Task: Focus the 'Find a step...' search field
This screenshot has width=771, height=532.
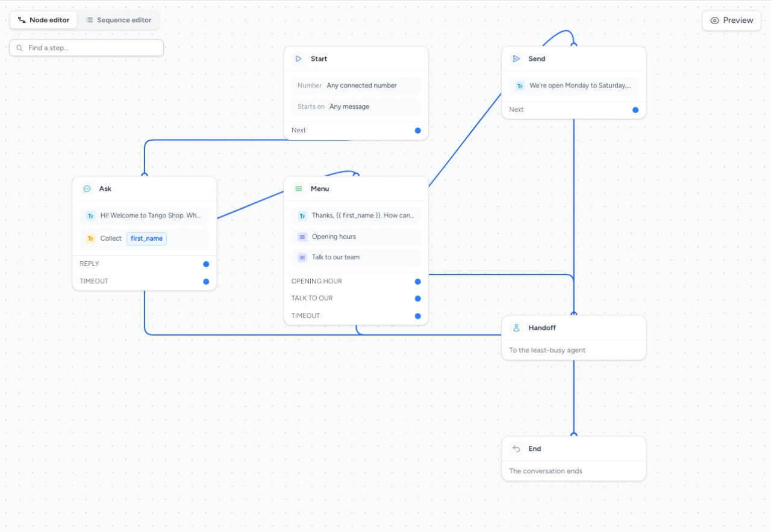Action: pos(87,48)
